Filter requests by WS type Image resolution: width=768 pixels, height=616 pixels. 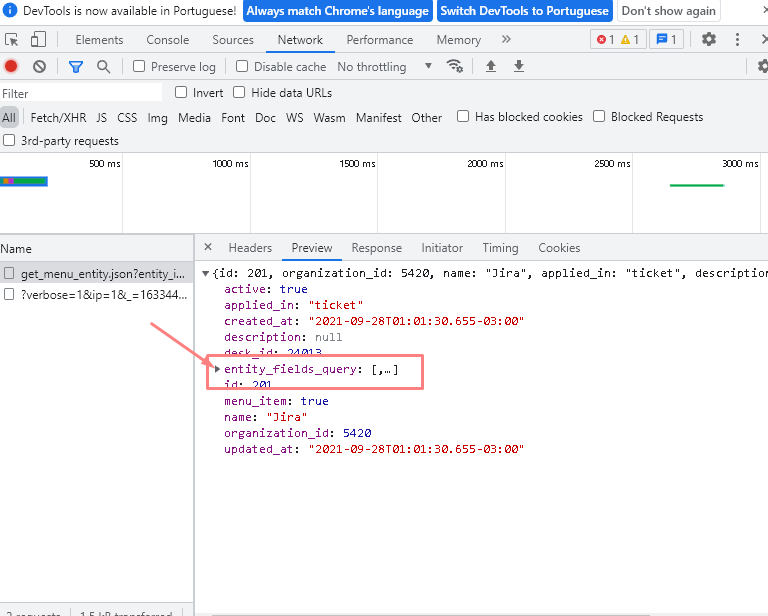coord(294,118)
